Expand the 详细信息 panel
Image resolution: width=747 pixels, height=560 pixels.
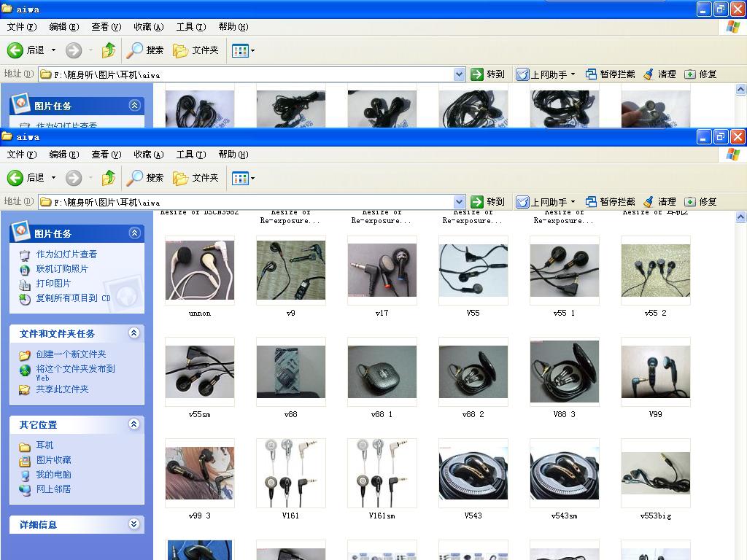tap(134, 524)
